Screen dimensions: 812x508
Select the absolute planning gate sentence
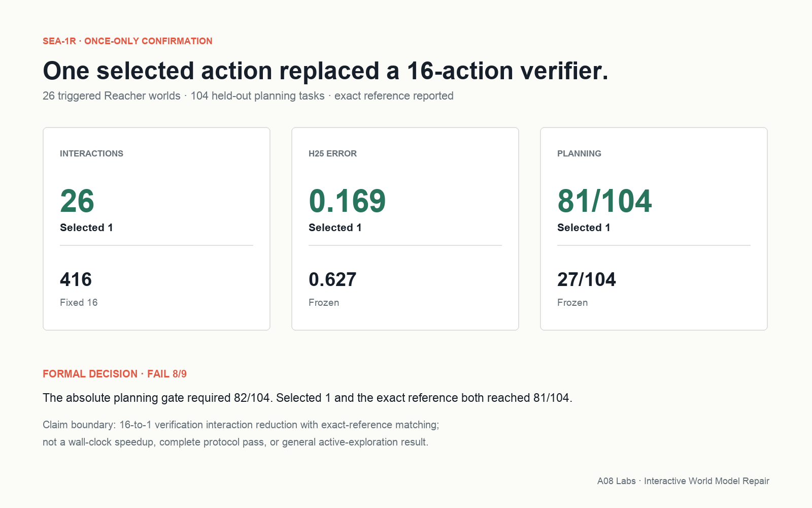pyautogui.click(x=308, y=398)
